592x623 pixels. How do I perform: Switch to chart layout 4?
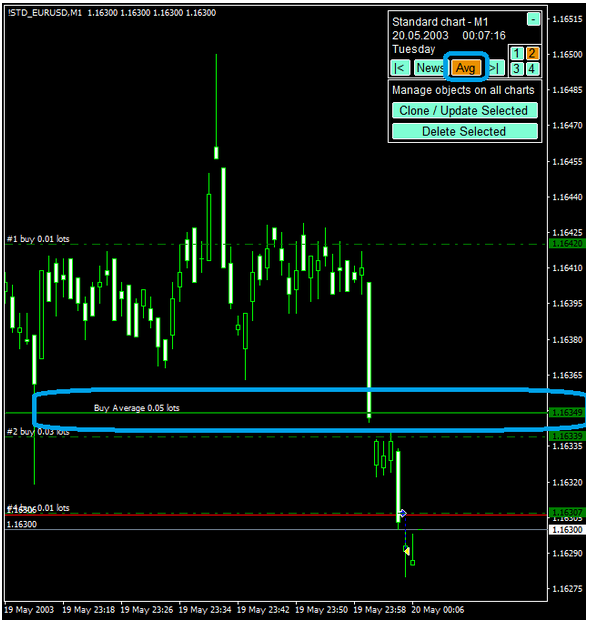click(532, 69)
